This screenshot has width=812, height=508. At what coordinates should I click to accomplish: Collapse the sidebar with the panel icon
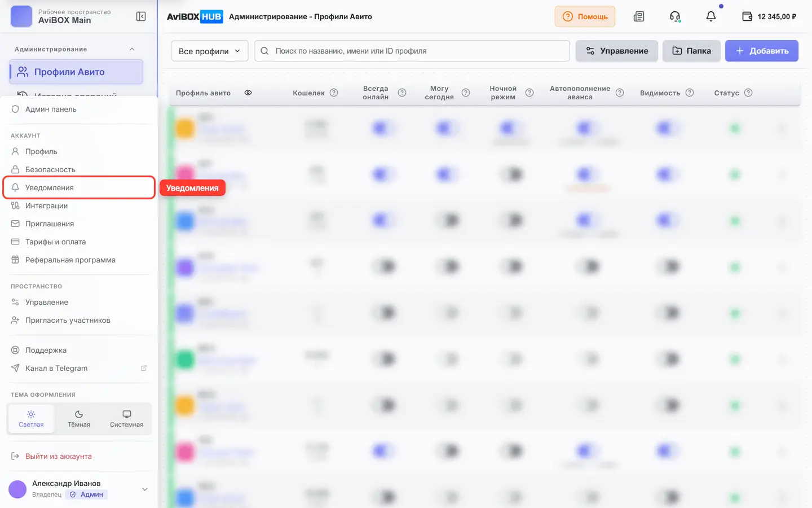141,16
